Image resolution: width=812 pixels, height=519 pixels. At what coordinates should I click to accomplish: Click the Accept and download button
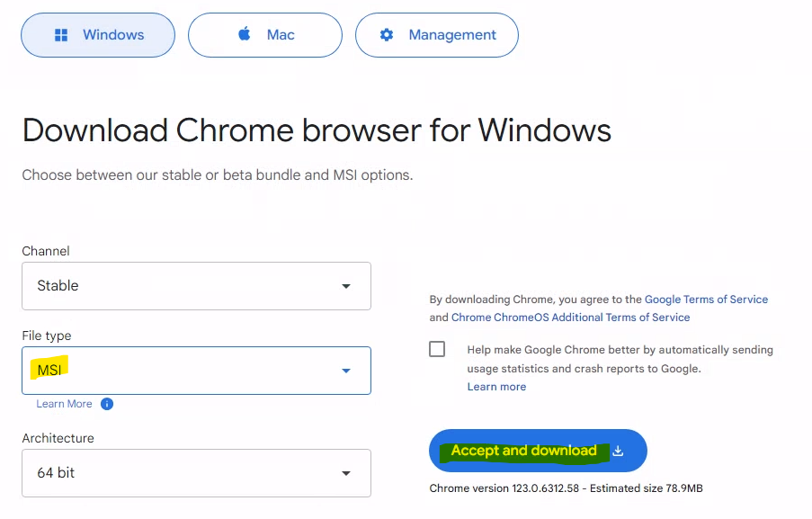coord(538,451)
